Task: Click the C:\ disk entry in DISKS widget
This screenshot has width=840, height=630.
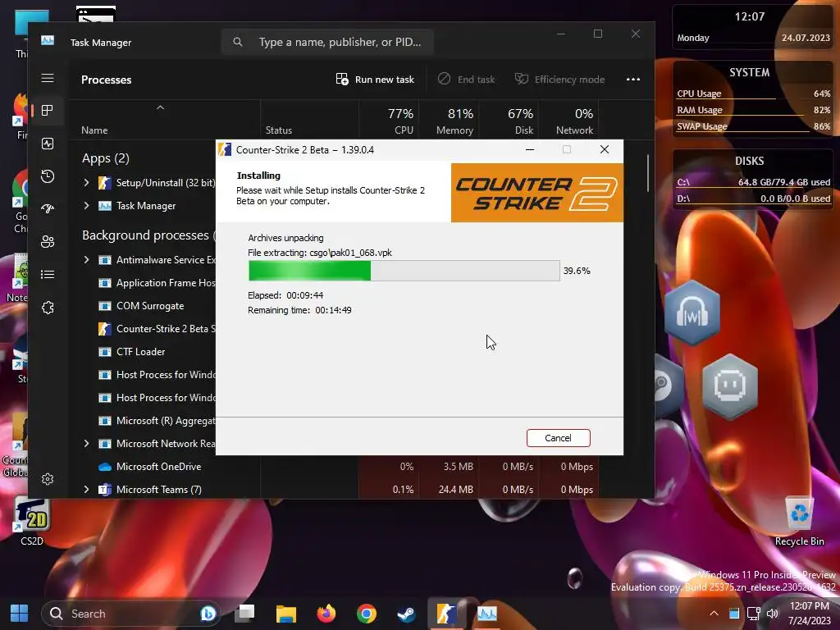Action: point(753,183)
